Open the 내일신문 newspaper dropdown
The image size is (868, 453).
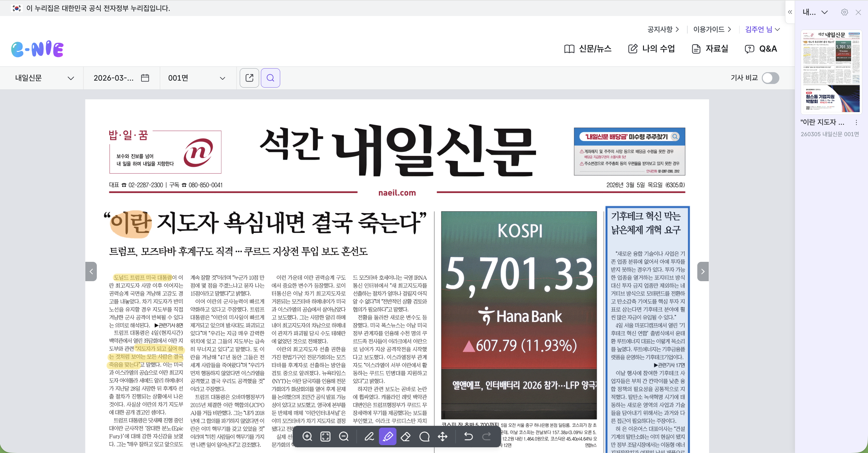point(44,78)
